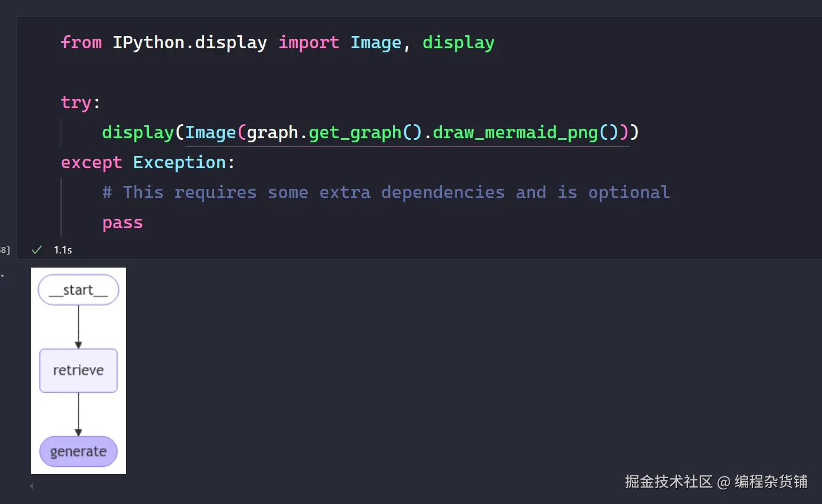Collapse the output area with the left-pointing triangle
The height and width of the screenshot is (504, 822).
coord(31,486)
